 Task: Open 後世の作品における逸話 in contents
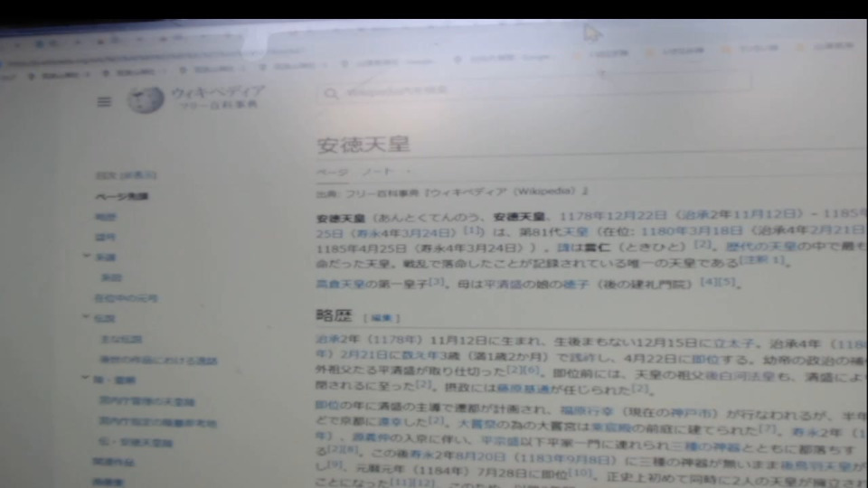click(158, 361)
